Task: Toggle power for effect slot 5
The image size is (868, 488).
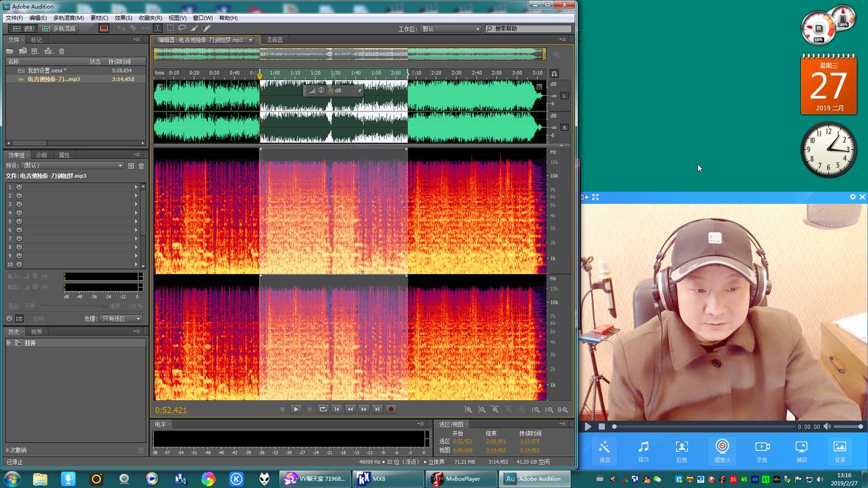Action: 19,221
